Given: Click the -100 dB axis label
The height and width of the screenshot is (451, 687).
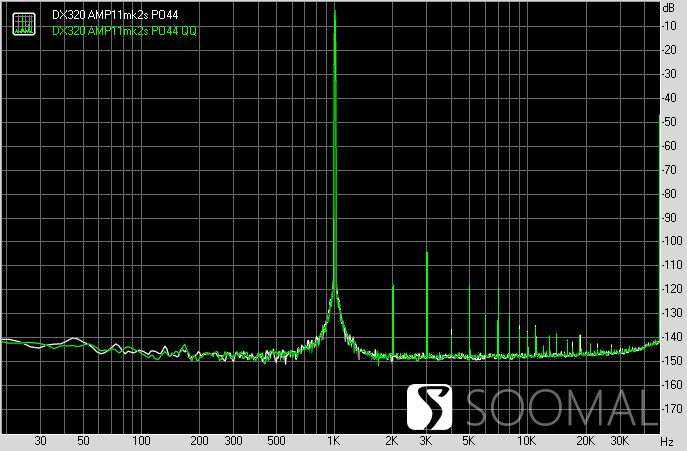Looking at the screenshot, I should (x=671, y=241).
